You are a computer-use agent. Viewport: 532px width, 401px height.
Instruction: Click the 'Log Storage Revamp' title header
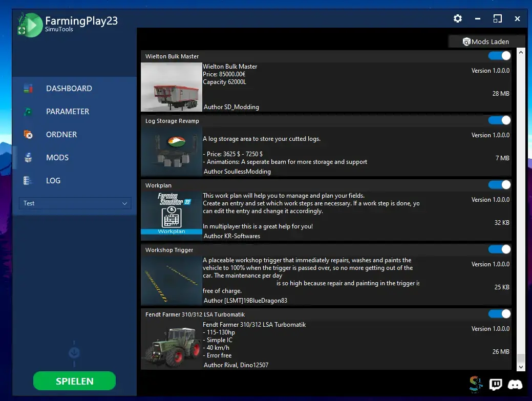click(x=172, y=121)
